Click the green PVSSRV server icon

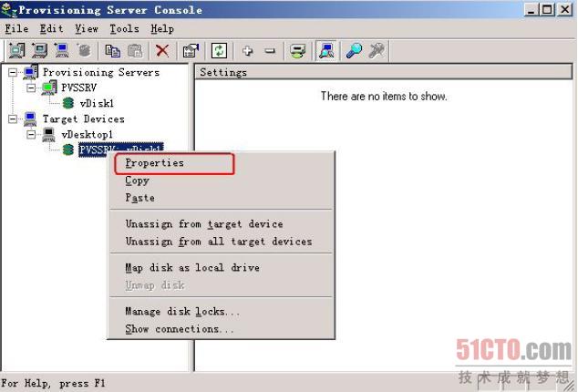48,88
